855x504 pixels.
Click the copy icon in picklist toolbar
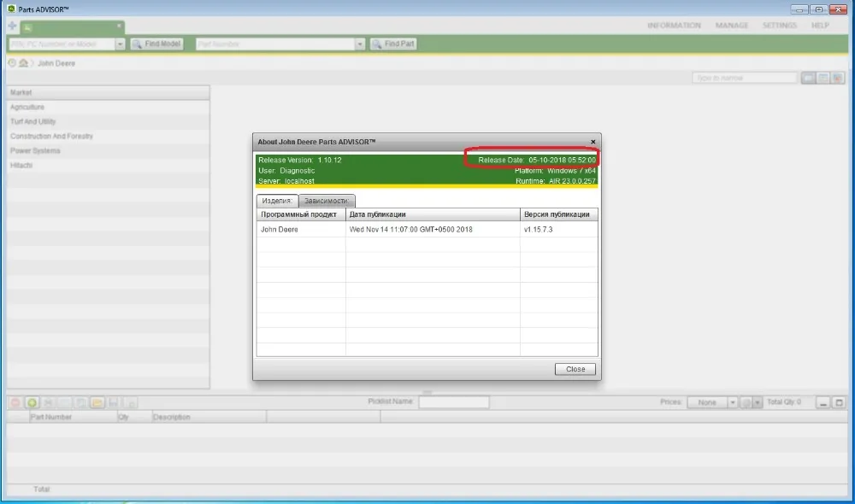[x=80, y=402]
